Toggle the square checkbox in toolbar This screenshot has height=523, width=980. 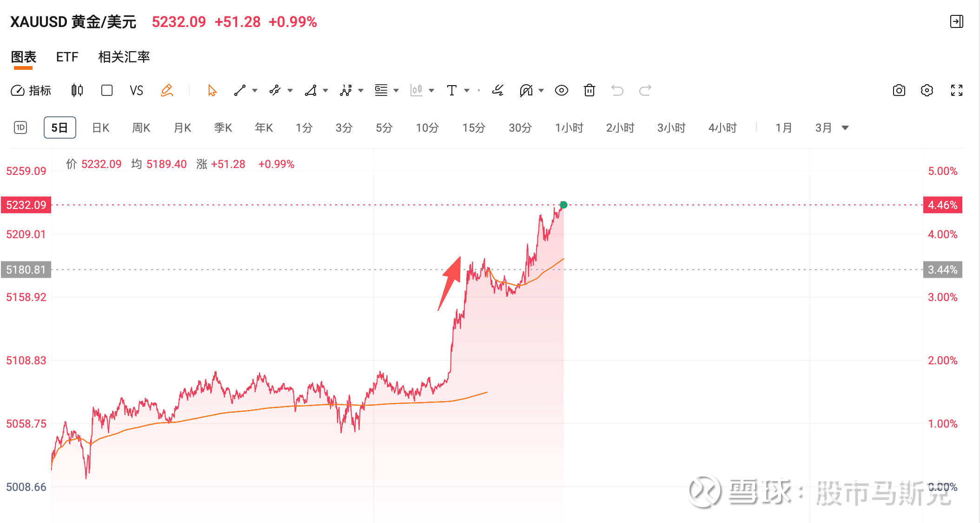[x=107, y=90]
